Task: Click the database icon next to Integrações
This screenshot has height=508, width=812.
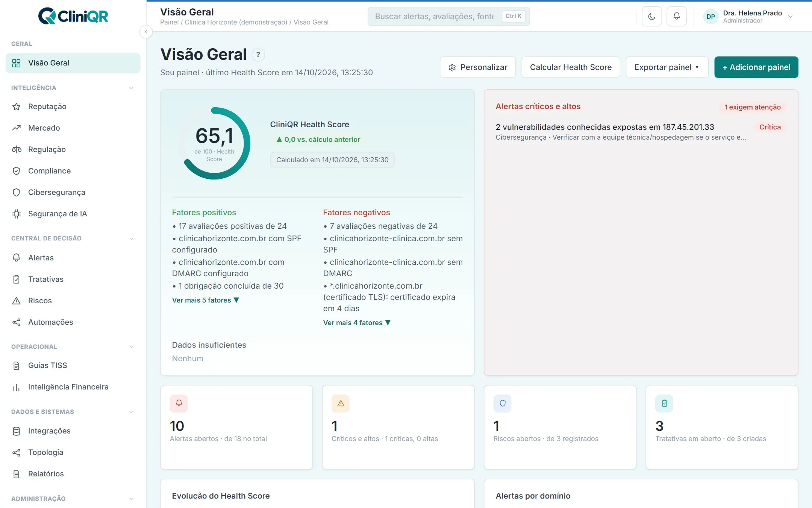Action: 16,431
